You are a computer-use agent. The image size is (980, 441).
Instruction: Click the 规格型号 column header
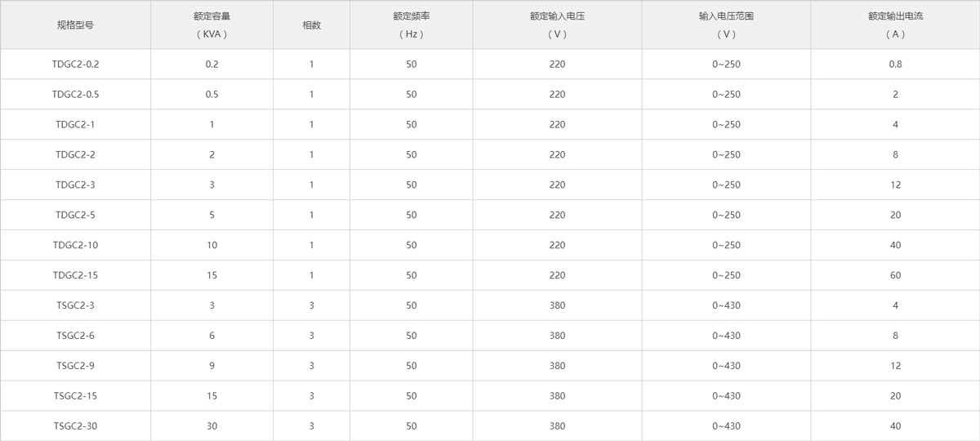point(75,25)
